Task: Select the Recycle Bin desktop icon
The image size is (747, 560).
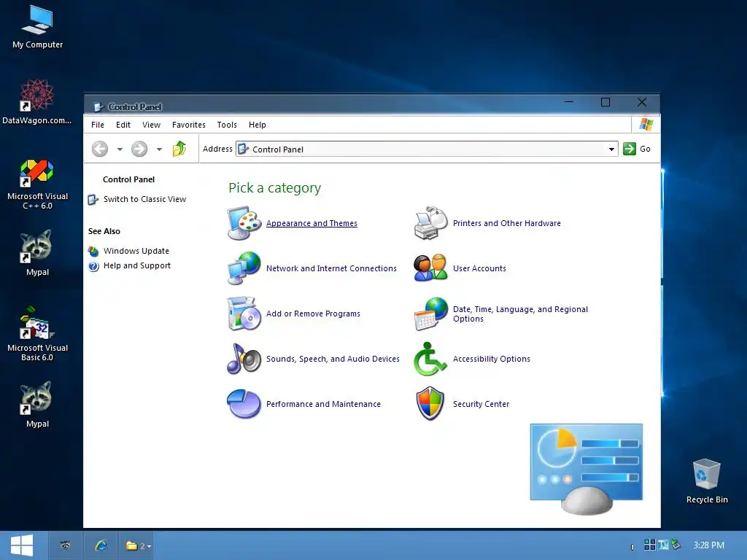Action: (x=707, y=481)
